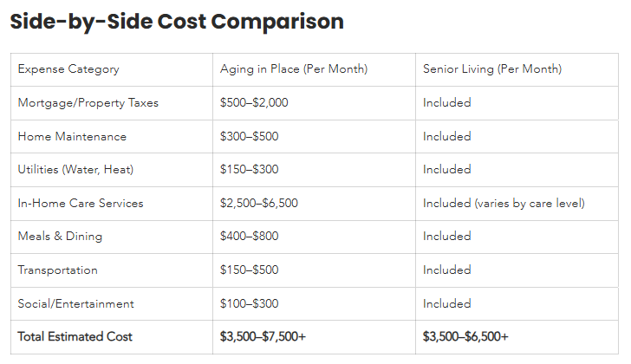Image resolution: width=631 pixels, height=364 pixels.
Task: Click the Included (varies by care level) cell
Action: coord(504,204)
